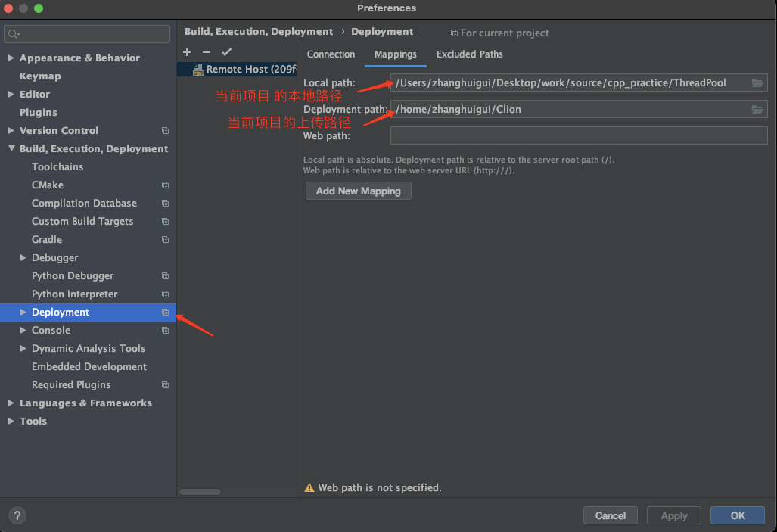Select Embedded Development item
This screenshot has width=777, height=532.
(x=89, y=366)
